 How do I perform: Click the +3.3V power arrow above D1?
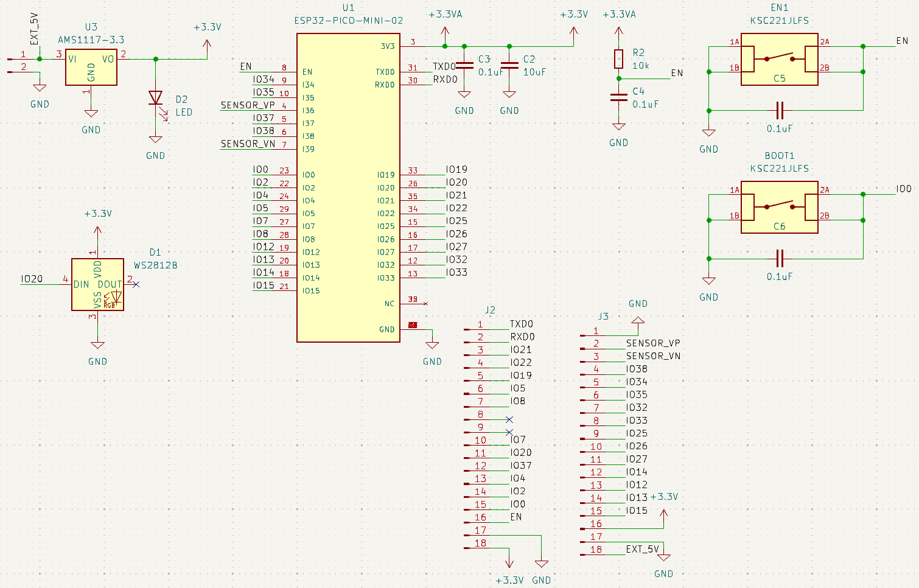click(97, 231)
